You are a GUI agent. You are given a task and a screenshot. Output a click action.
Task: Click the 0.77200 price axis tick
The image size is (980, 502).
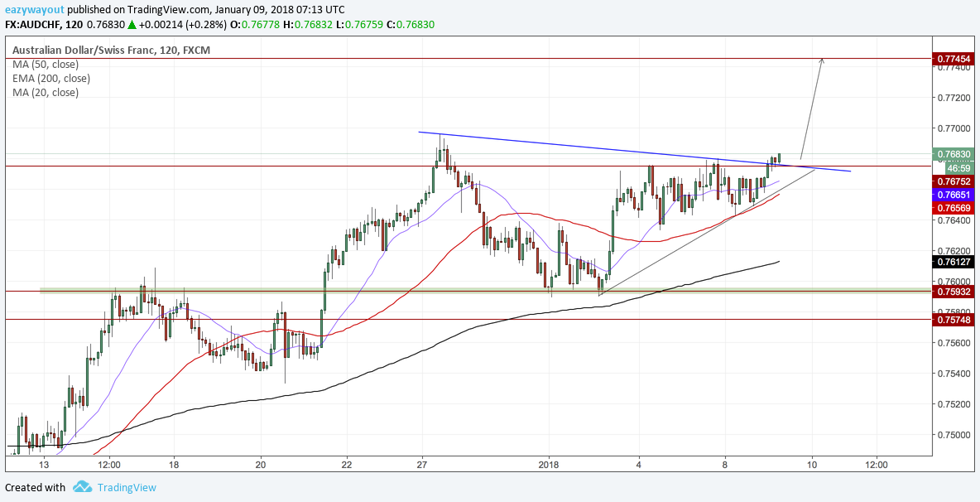954,98
